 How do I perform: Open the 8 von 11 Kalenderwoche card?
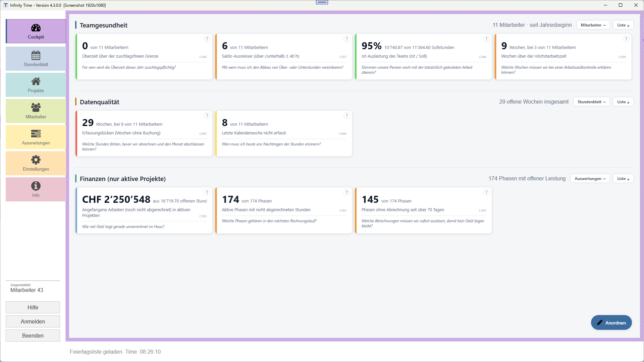coord(284,133)
